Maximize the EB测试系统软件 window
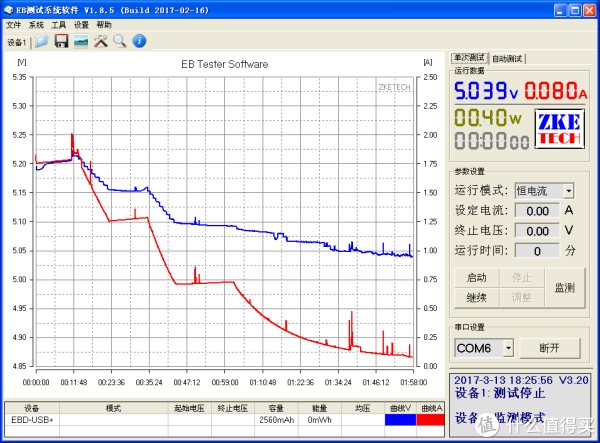 [575, 10]
